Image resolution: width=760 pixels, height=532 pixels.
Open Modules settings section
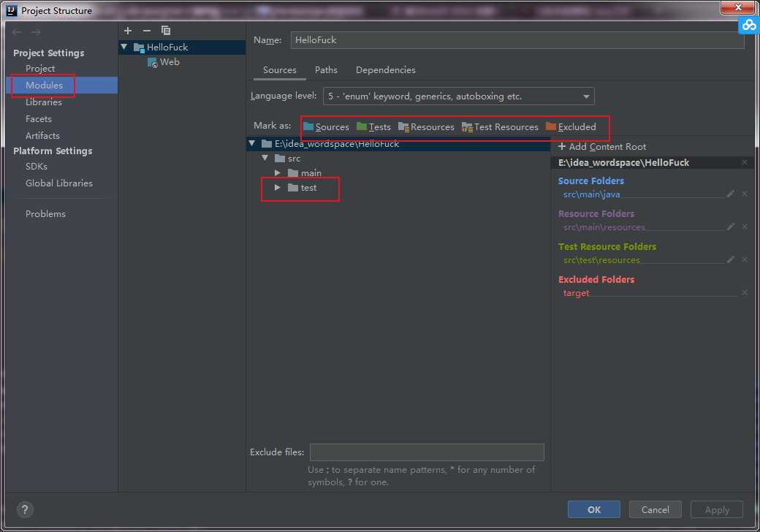coord(61,85)
